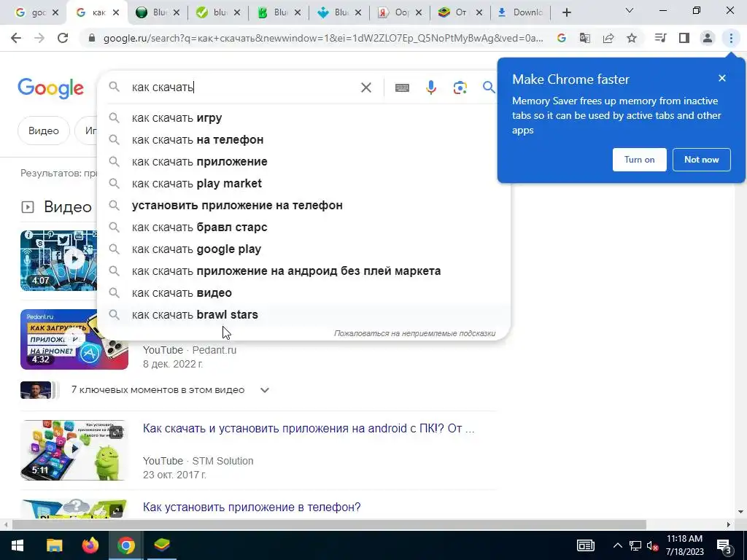This screenshot has width=747, height=560.
Task: Select suggestion как скачать play market
Action: [x=303, y=183]
